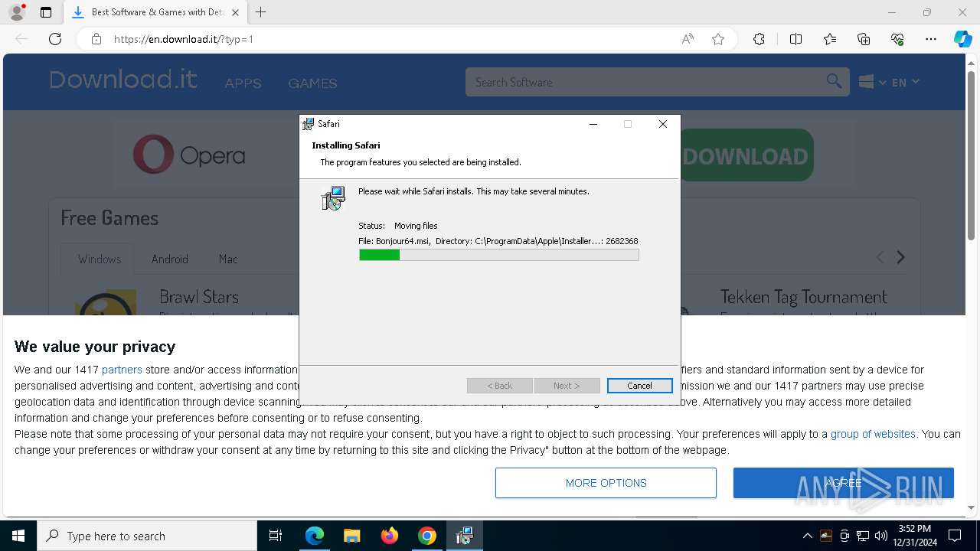Click taskbar Type here to search box
The width and height of the screenshot is (980, 551).
147,536
